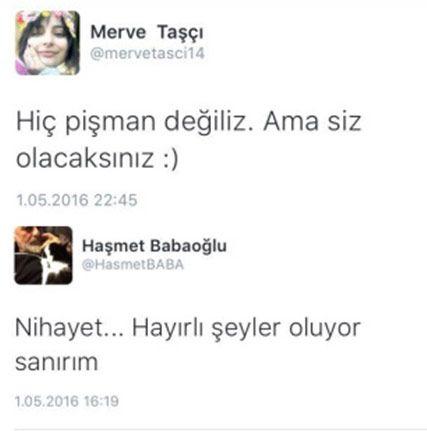Click the words 'Ama siz'
This screenshot has height=431, width=427.
click(312, 121)
